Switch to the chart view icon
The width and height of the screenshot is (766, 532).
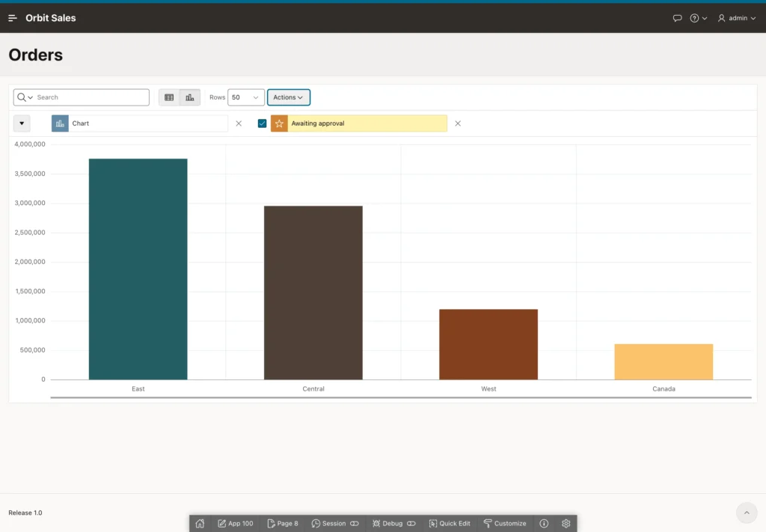[x=189, y=97]
